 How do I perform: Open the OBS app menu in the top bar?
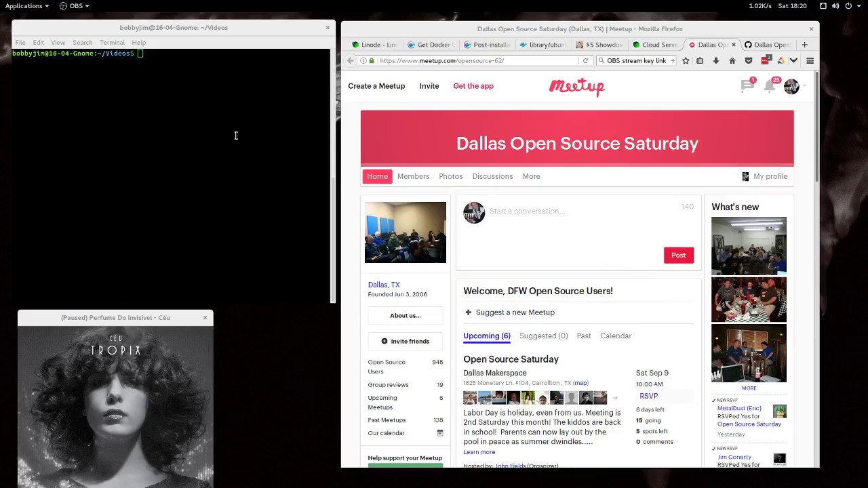(75, 5)
